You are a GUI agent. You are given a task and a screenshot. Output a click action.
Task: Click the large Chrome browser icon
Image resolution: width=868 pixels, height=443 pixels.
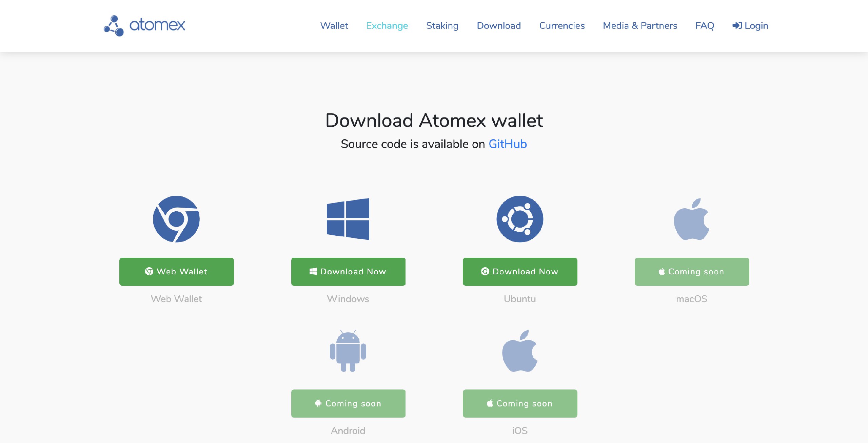pyautogui.click(x=176, y=219)
